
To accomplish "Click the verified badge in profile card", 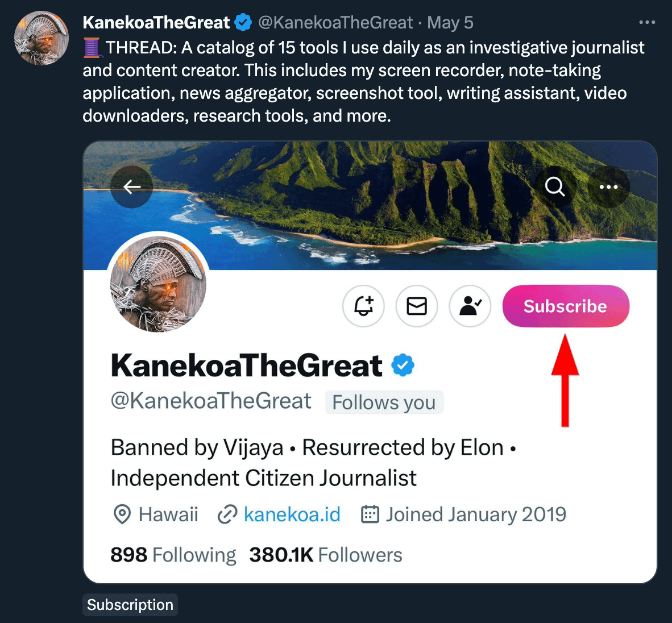I will coord(403,366).
